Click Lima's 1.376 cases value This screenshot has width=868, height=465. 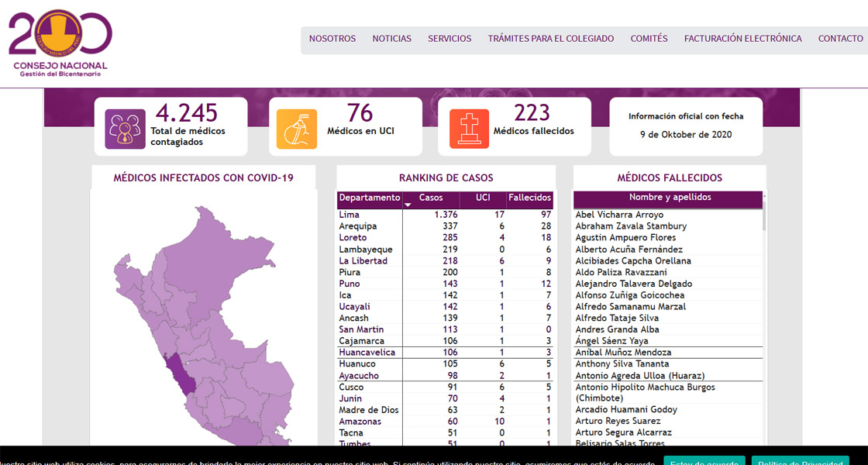[447, 215]
